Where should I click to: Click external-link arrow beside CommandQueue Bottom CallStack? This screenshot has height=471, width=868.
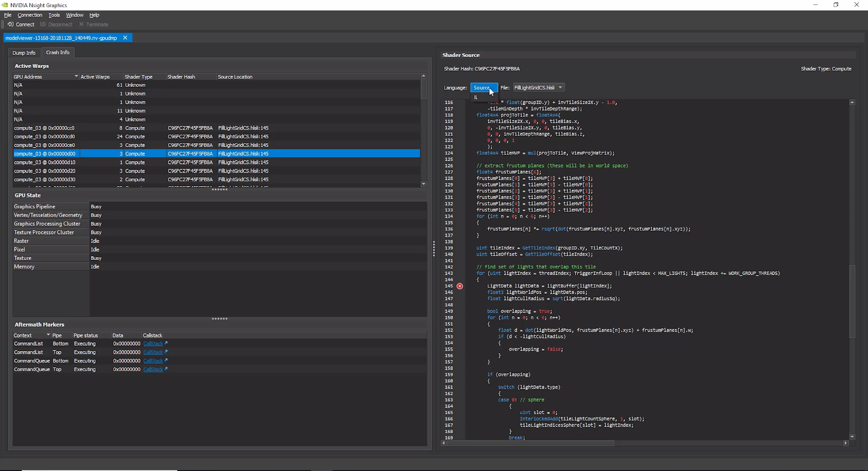(x=166, y=360)
